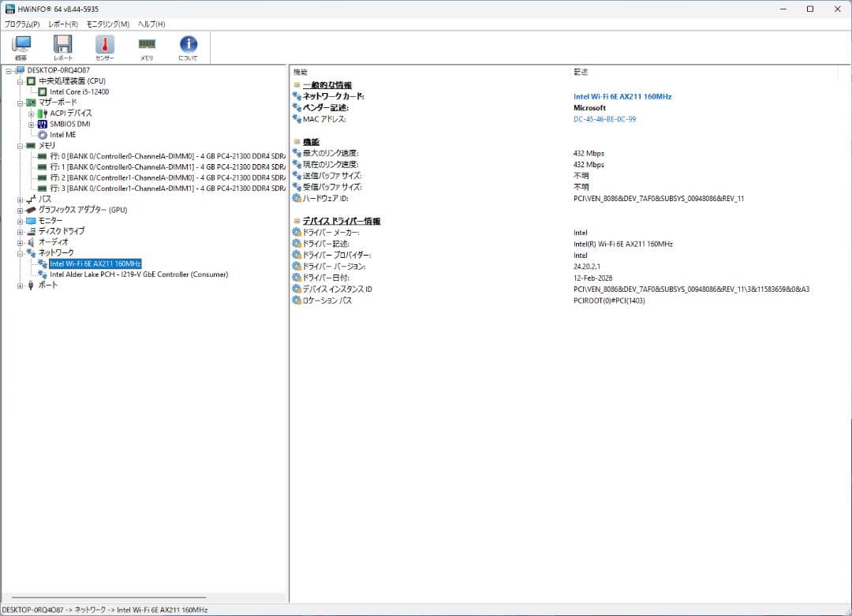852x616 pixels.
Task: Click the SMBIOS DMI icon
Action: [43, 124]
